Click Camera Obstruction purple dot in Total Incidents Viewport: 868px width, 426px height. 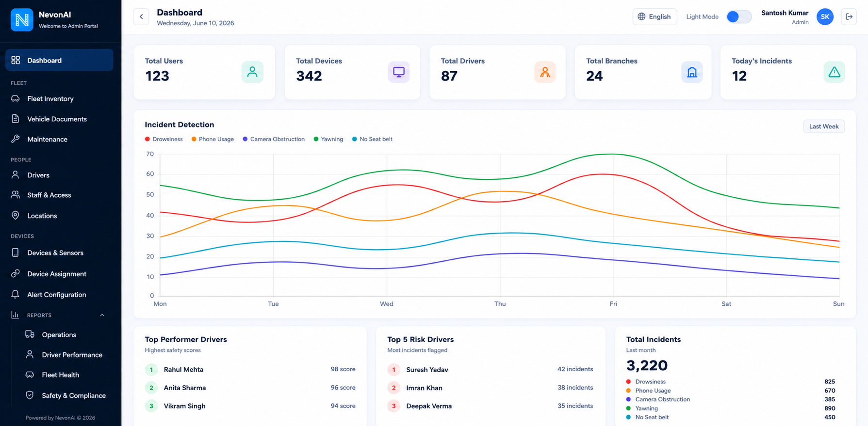pyautogui.click(x=628, y=399)
